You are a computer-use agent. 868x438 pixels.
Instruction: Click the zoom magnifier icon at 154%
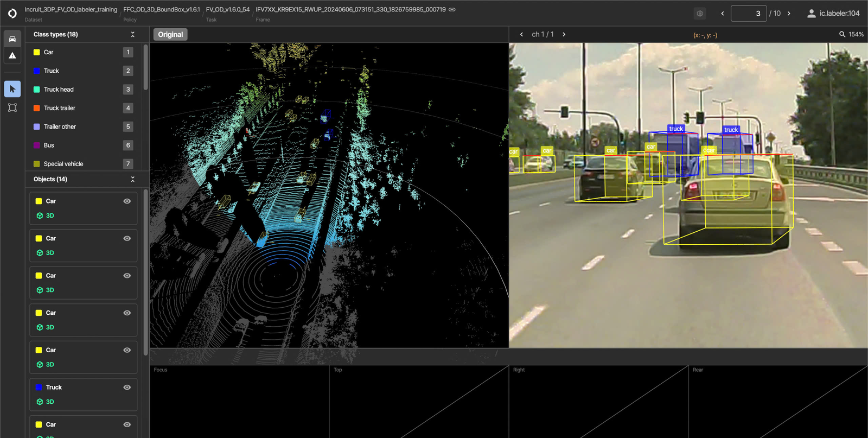click(x=842, y=34)
